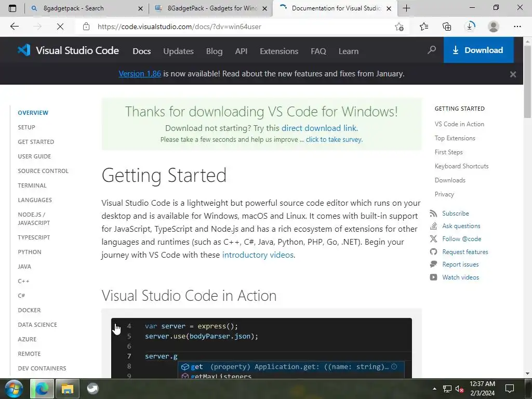Close the 8gadgetpack - Search tab

(x=140, y=8)
